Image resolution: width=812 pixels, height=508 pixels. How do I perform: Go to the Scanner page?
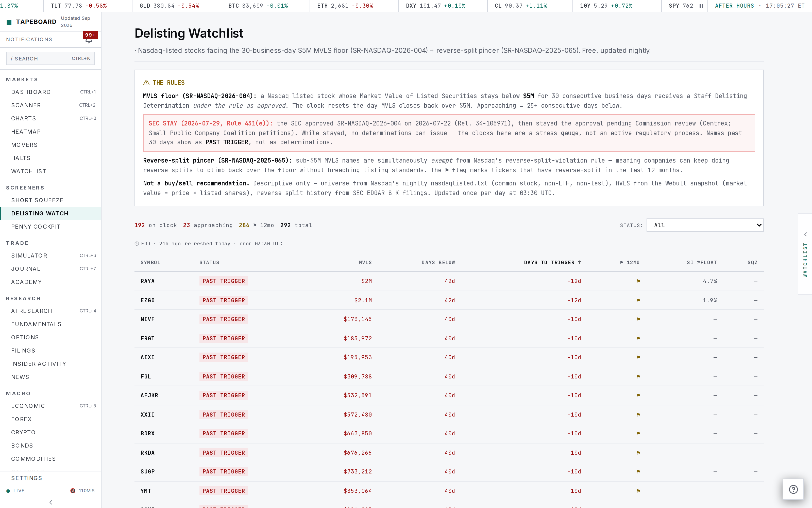[51, 105]
